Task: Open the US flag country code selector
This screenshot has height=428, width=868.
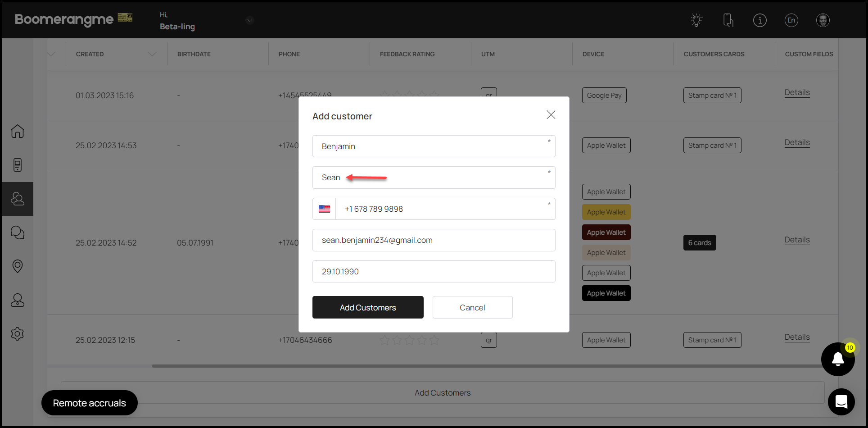Action: (x=324, y=209)
